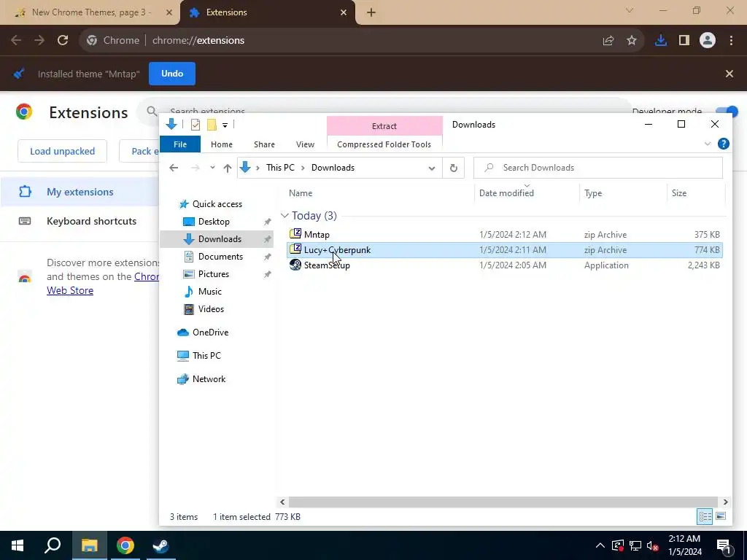
Task: Open Pictures in navigation pane
Action: (214, 274)
